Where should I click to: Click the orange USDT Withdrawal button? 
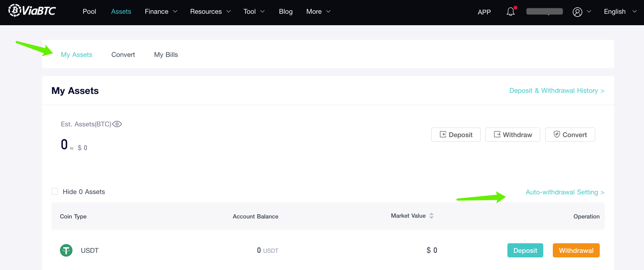[x=576, y=251]
